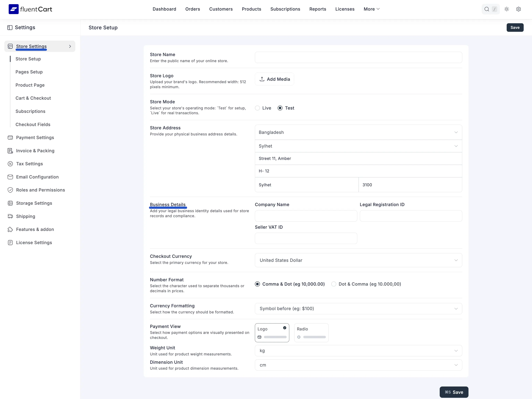Click the Street 11, Amber address field
The image size is (532, 399).
358,159
